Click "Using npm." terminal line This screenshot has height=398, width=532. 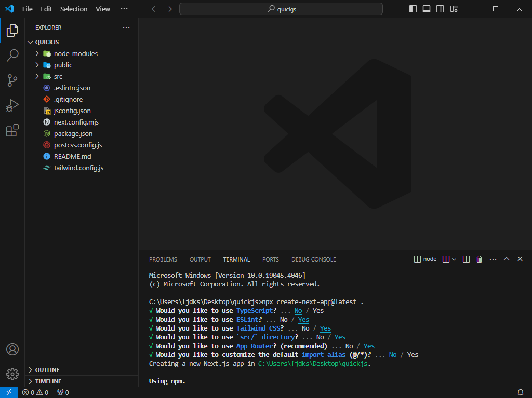click(167, 381)
